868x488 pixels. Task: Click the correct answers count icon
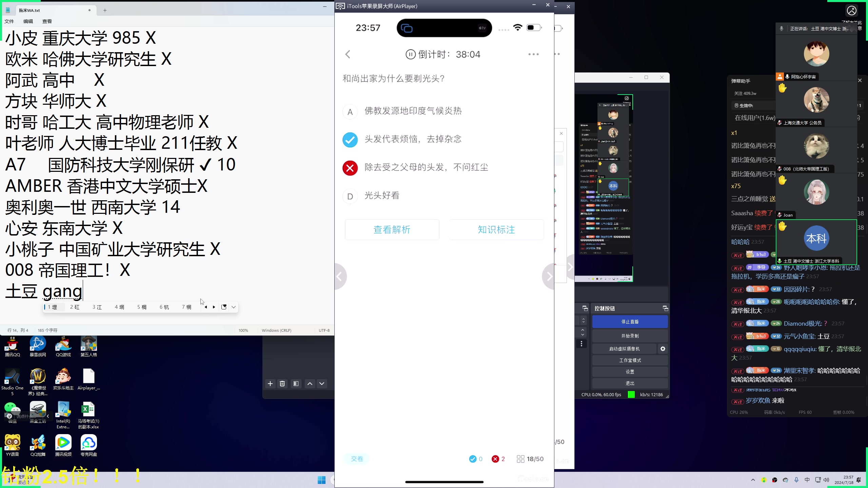(473, 459)
